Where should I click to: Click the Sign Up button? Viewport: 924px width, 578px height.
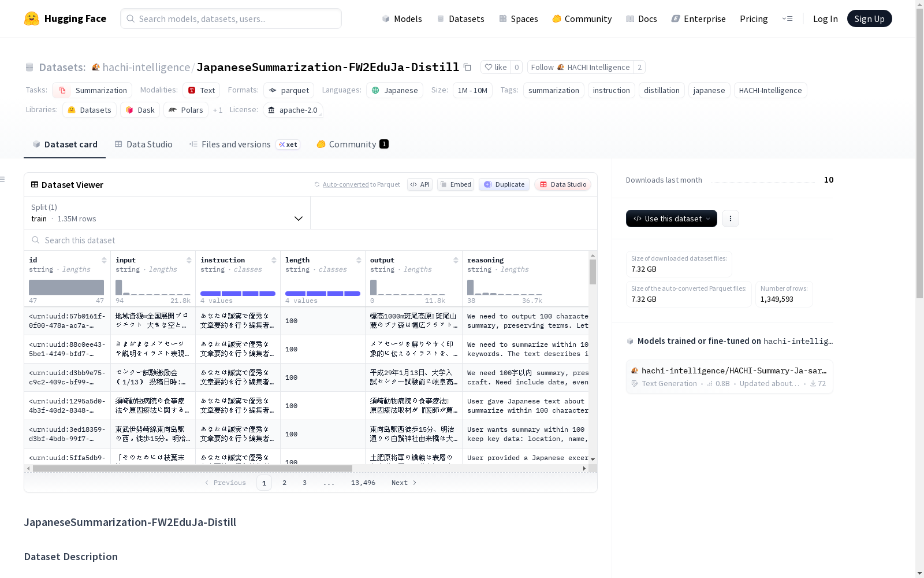(x=869, y=18)
